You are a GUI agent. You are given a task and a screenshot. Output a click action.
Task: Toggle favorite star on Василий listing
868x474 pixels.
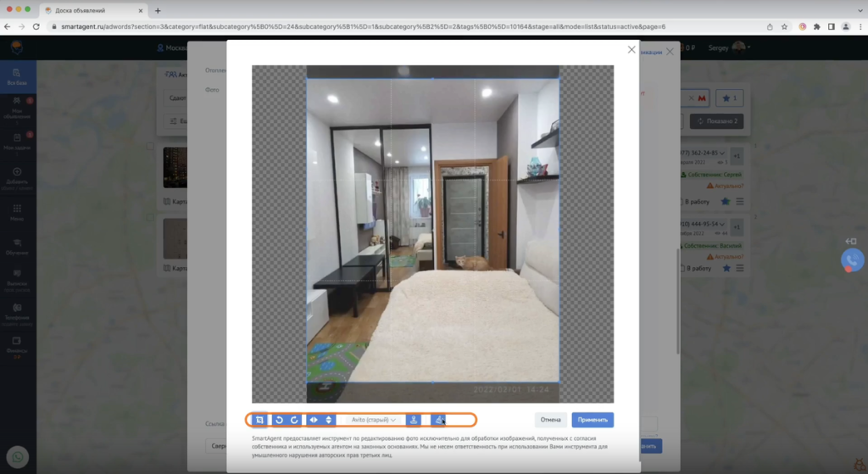pos(726,268)
